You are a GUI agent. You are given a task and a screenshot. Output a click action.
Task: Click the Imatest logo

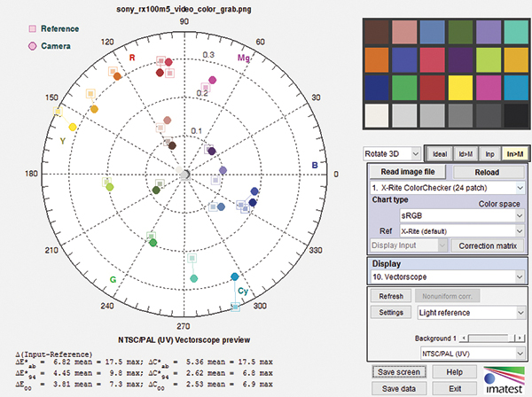click(x=505, y=380)
